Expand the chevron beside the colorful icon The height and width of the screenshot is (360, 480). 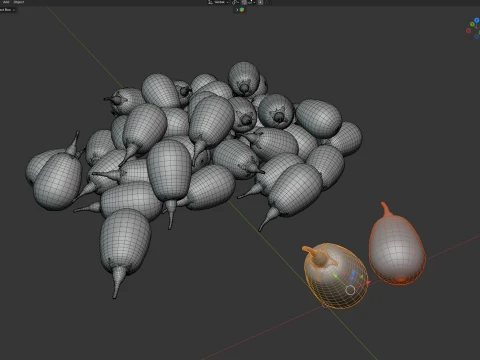[237, 10]
